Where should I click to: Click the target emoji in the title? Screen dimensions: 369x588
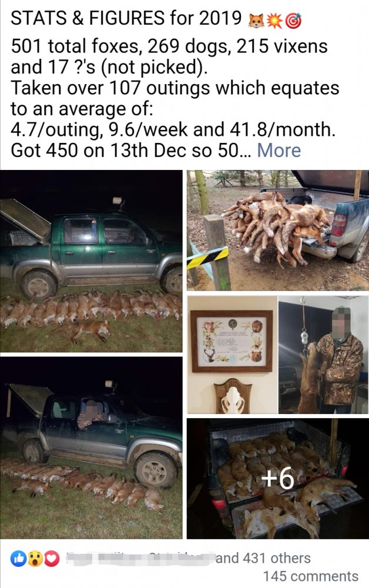tap(294, 21)
